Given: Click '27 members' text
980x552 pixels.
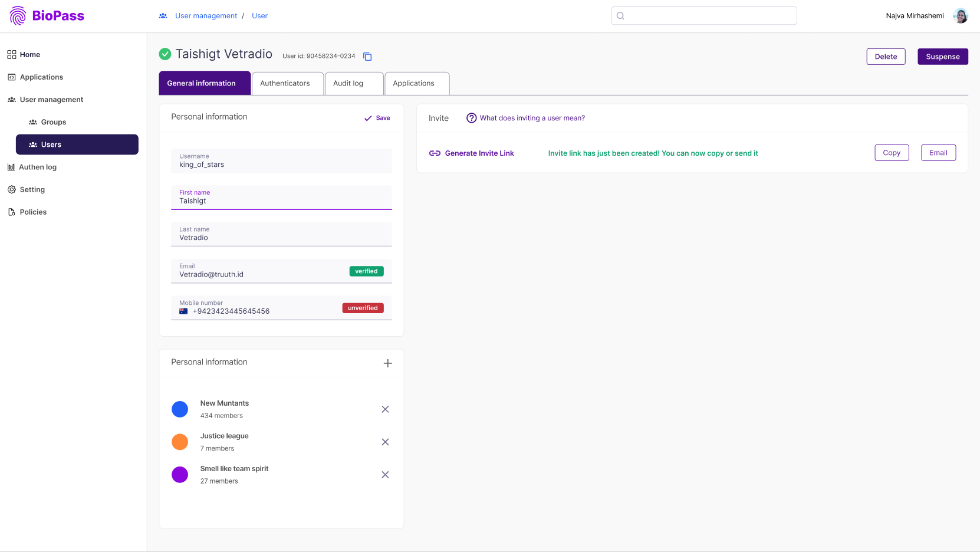Looking at the screenshot, I should point(219,481).
